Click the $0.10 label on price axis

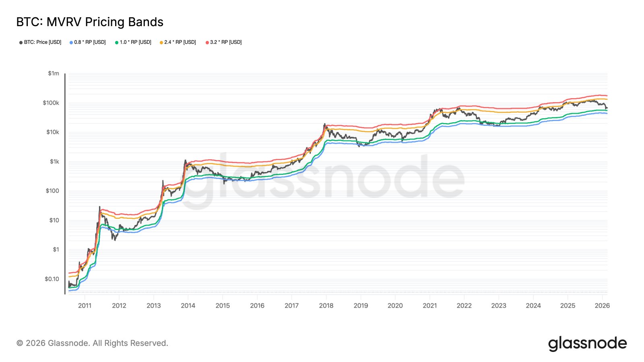[x=52, y=279]
